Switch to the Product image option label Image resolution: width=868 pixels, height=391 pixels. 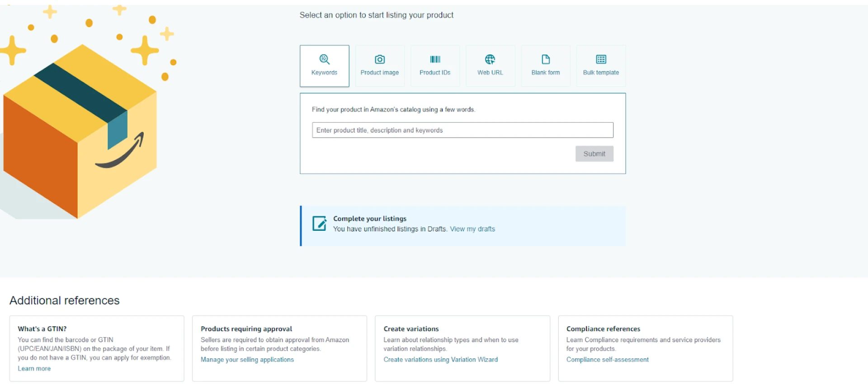[380, 72]
